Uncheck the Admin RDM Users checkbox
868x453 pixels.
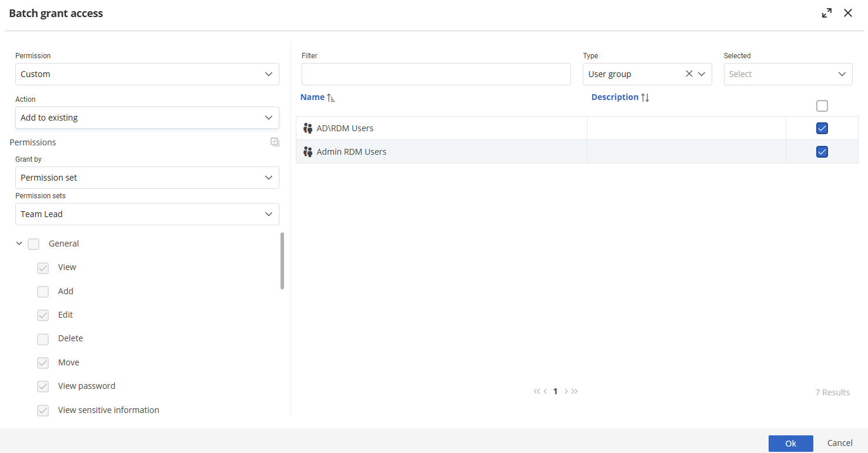(x=822, y=152)
